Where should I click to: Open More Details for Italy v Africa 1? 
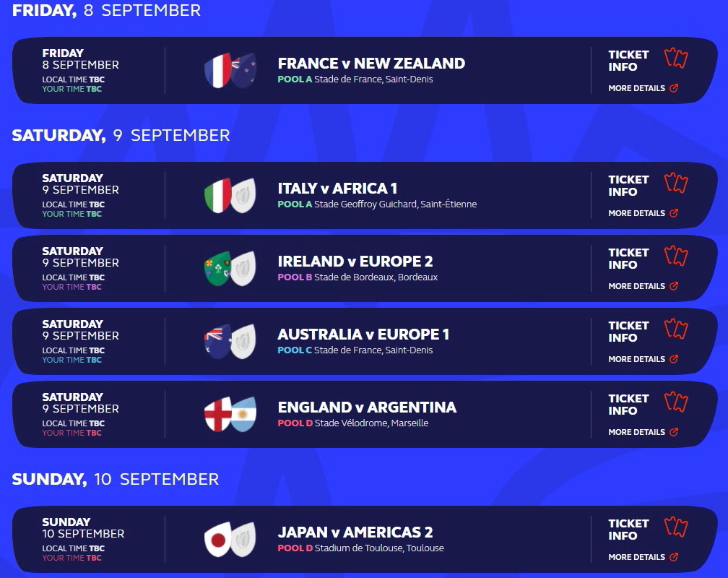tap(643, 213)
